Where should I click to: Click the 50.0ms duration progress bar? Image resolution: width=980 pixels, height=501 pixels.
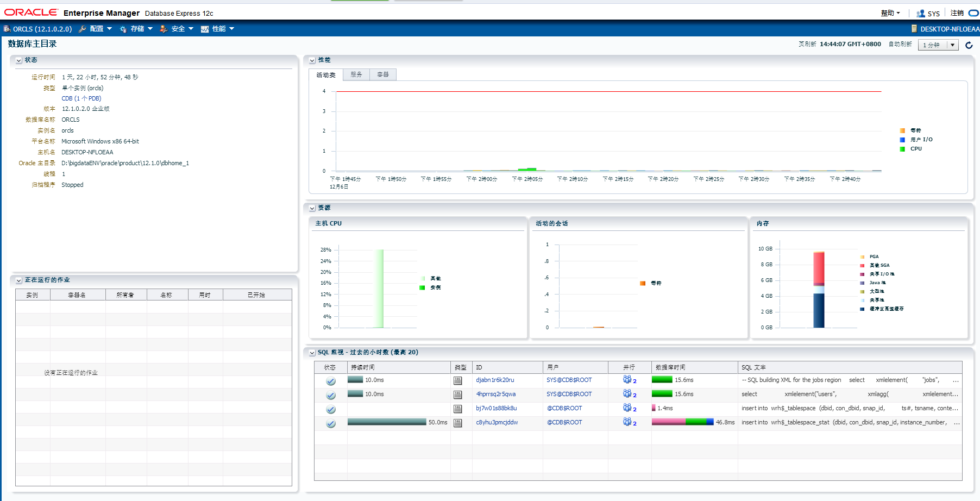387,422
